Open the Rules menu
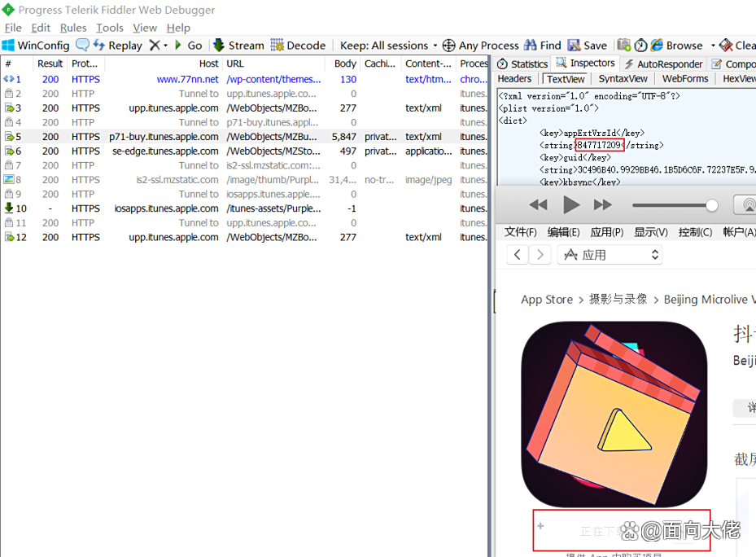This screenshot has height=557, width=756. (73, 28)
